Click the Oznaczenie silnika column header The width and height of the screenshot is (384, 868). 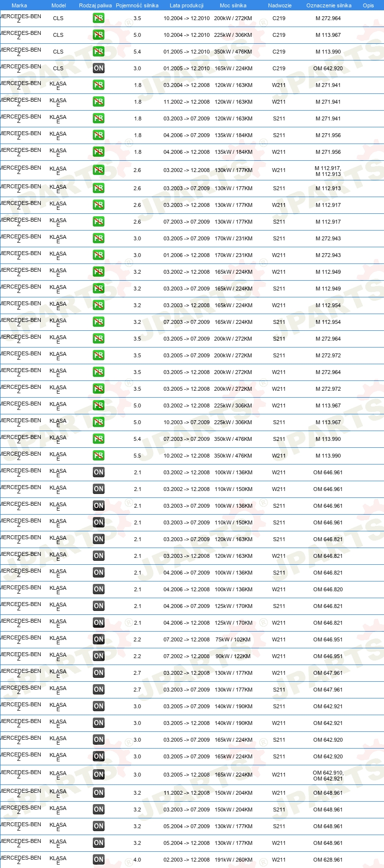pos(329,5)
